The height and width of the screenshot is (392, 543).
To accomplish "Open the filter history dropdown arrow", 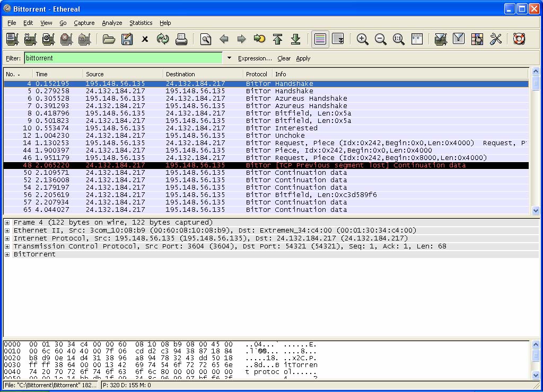I will (x=229, y=58).
